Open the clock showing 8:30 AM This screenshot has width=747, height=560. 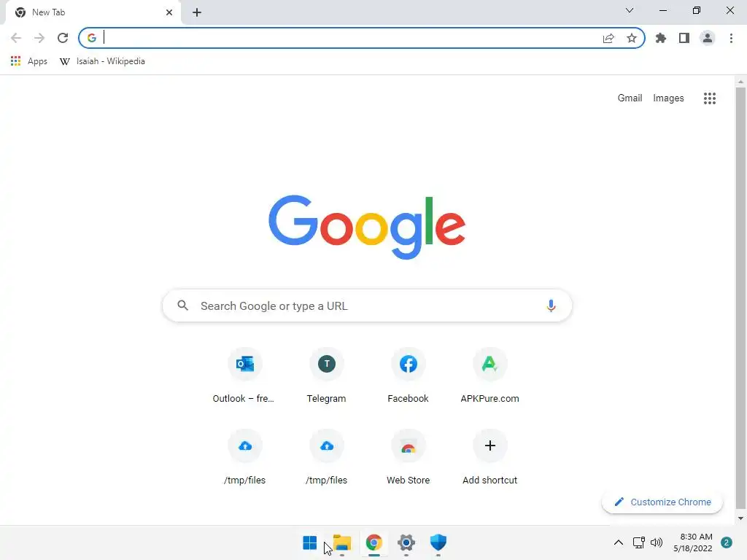[x=693, y=542]
